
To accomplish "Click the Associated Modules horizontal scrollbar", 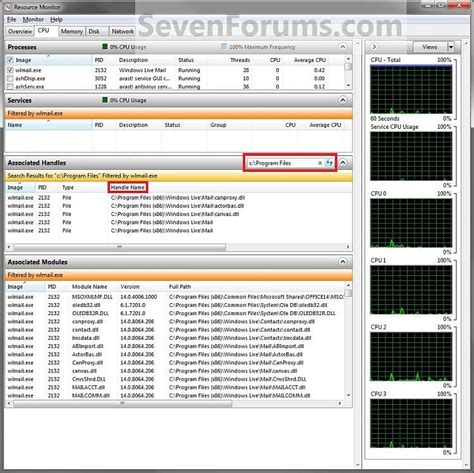I will [x=122, y=403].
